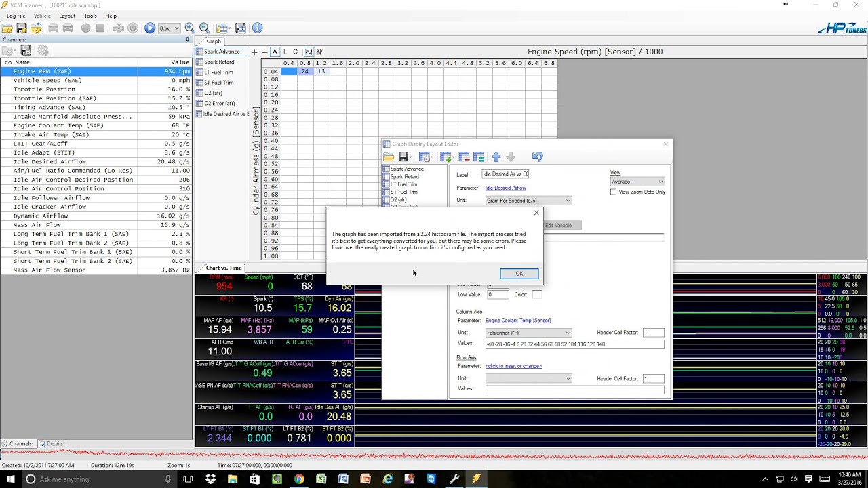This screenshot has width=868, height=488.
Task: Close the import message dialog with X
Action: [x=536, y=213]
